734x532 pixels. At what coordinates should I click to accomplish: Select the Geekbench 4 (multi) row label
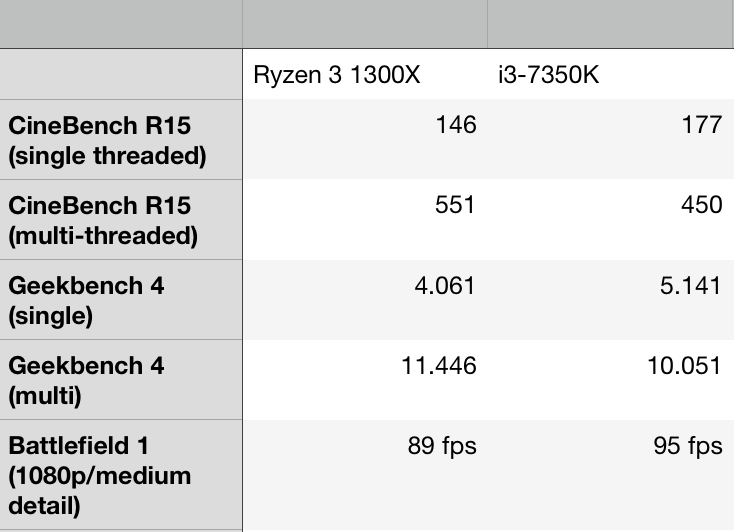click(x=121, y=380)
